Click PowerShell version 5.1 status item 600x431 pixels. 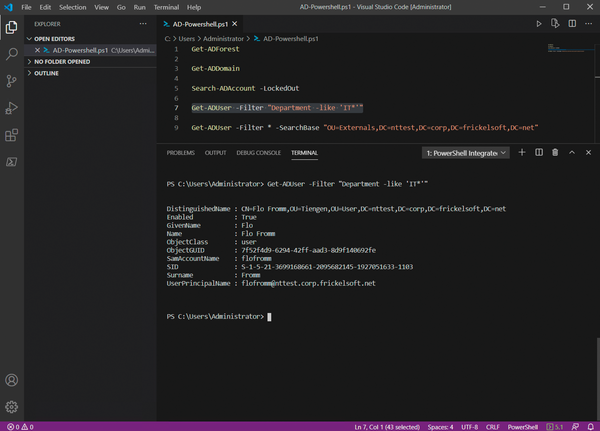point(555,427)
